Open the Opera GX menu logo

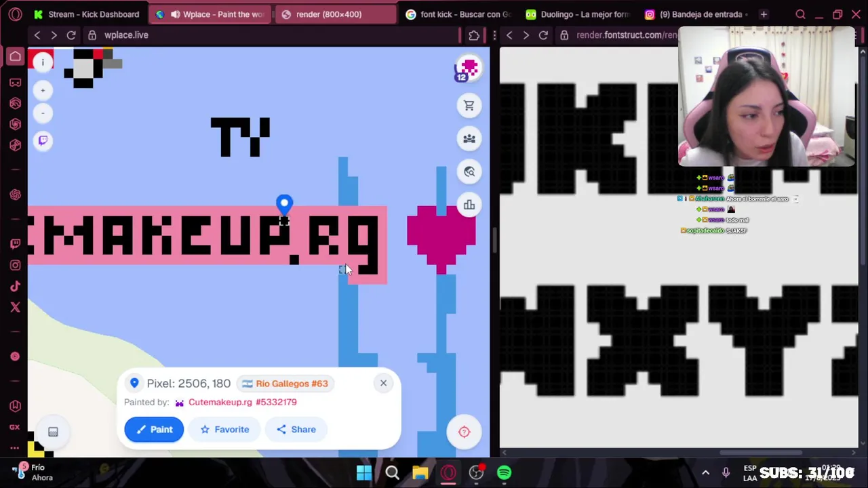click(x=15, y=14)
